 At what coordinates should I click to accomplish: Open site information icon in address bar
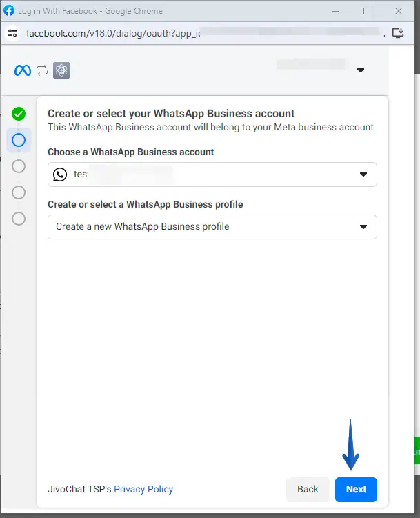[12, 32]
